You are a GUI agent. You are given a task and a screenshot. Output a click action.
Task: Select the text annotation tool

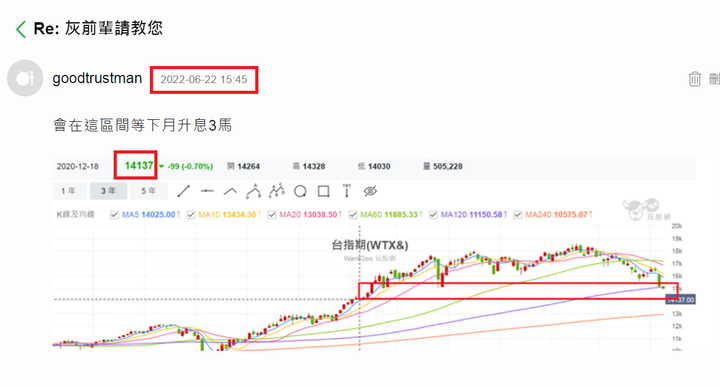347,191
